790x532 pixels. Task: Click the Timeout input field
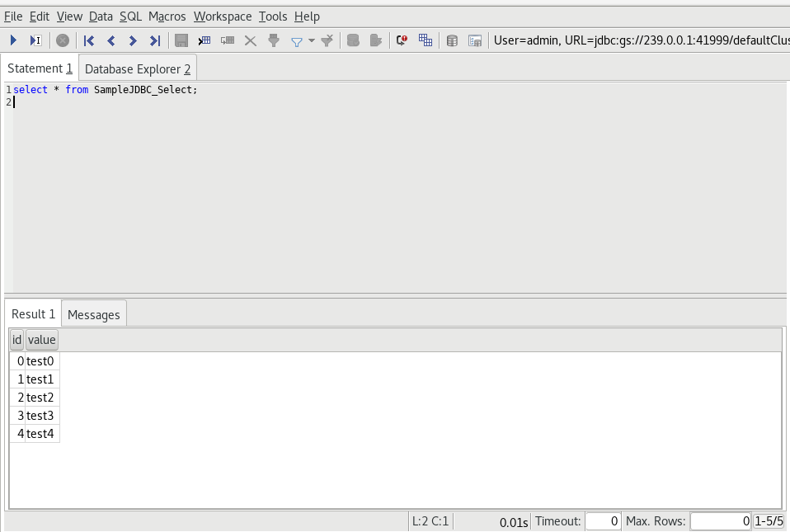click(x=603, y=521)
